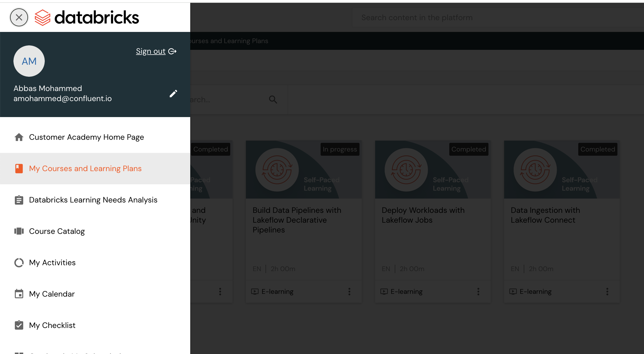Click the edit profile pencil icon
The width and height of the screenshot is (644, 354).
pos(173,94)
